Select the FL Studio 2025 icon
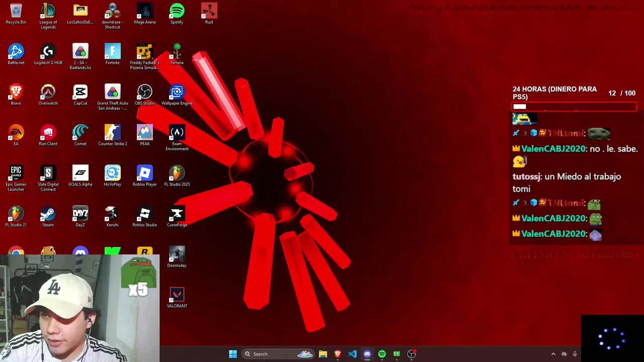The height and width of the screenshot is (362, 644). click(177, 176)
